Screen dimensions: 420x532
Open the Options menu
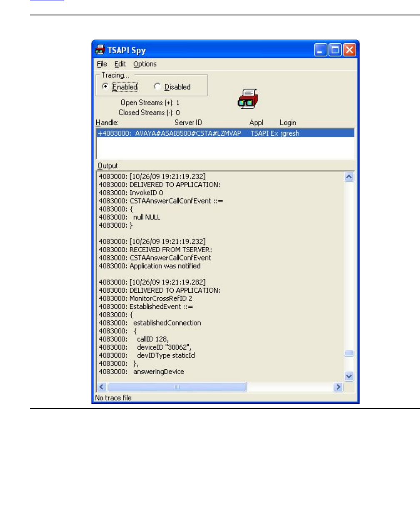(x=145, y=64)
